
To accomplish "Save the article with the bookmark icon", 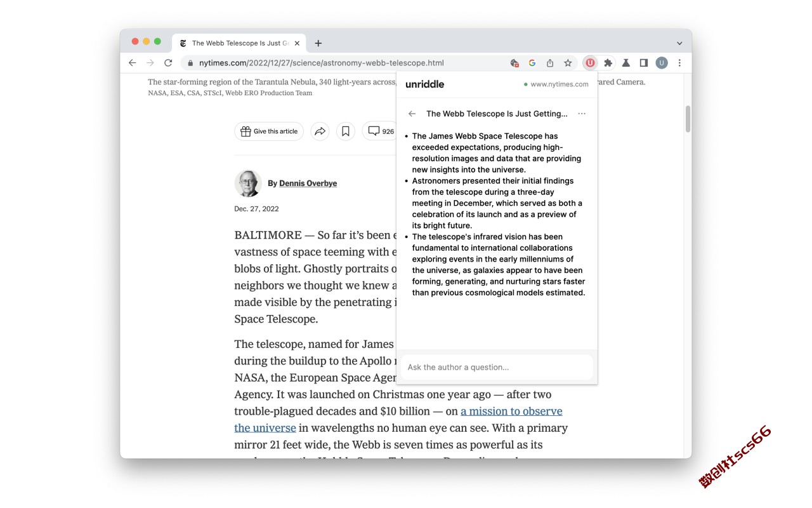I will coord(346,131).
